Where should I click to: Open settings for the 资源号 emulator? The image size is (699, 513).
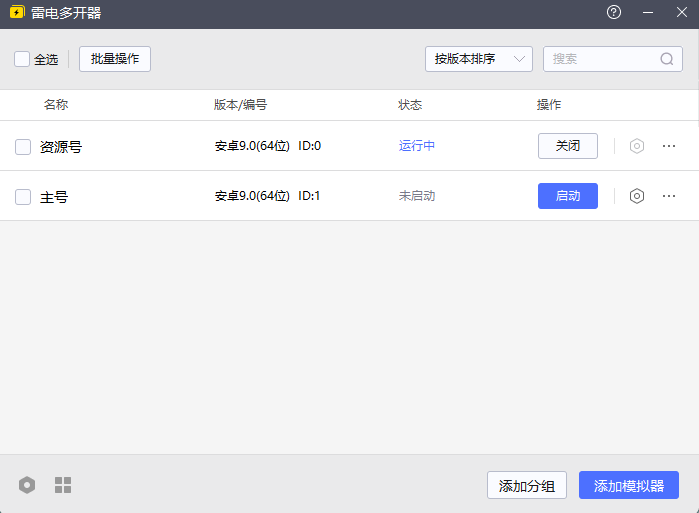coord(637,146)
